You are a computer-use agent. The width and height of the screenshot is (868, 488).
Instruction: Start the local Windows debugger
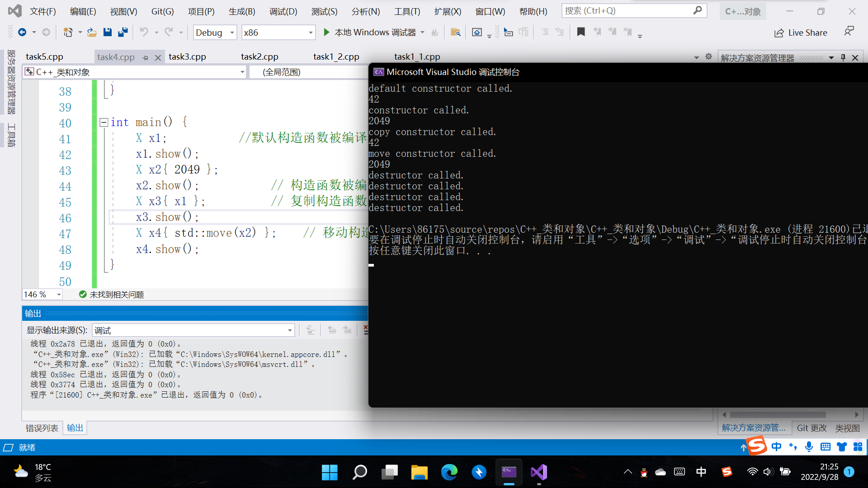click(326, 32)
